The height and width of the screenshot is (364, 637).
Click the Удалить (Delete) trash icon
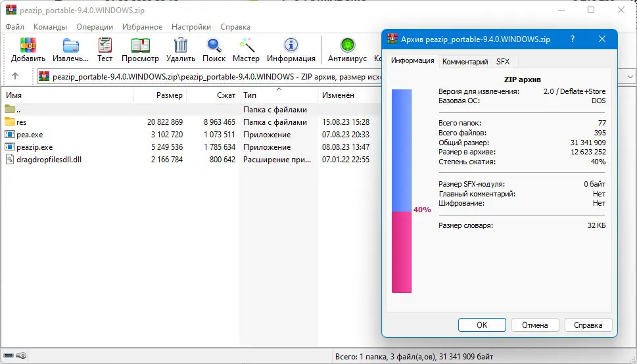click(180, 45)
